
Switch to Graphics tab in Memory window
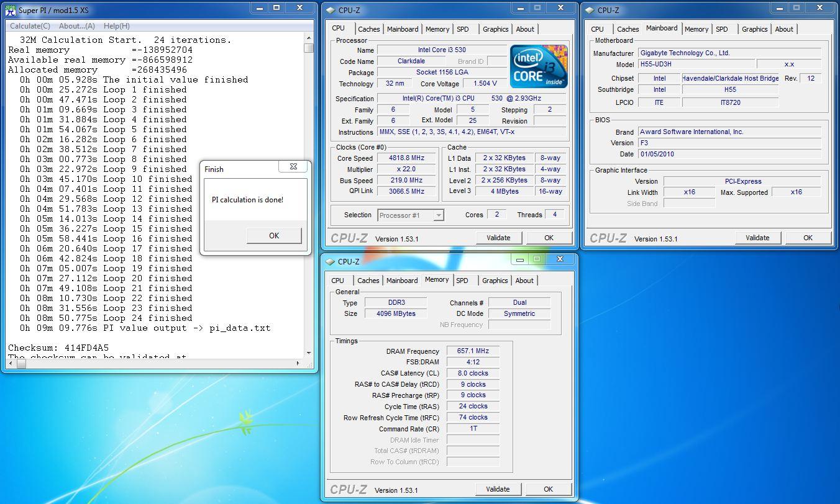coord(495,281)
